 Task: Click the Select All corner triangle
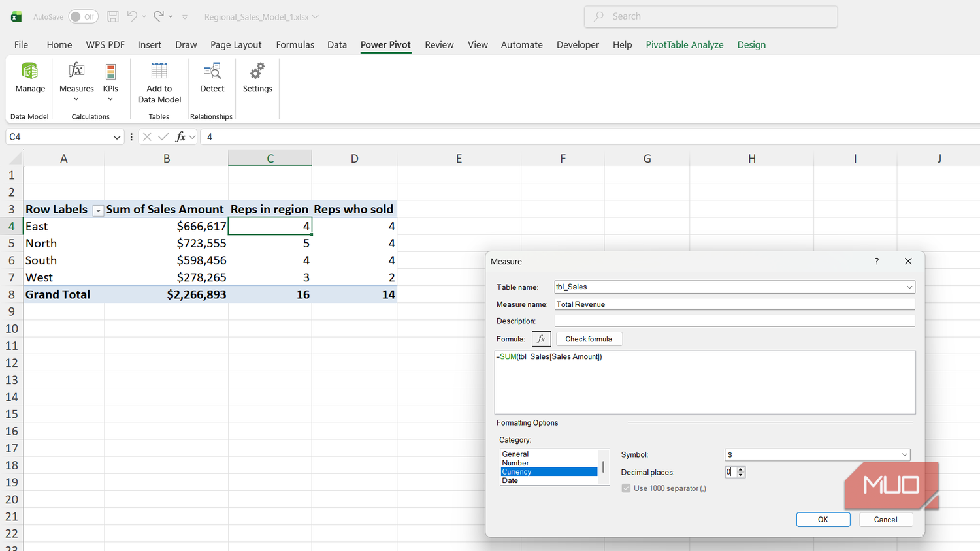point(16,158)
